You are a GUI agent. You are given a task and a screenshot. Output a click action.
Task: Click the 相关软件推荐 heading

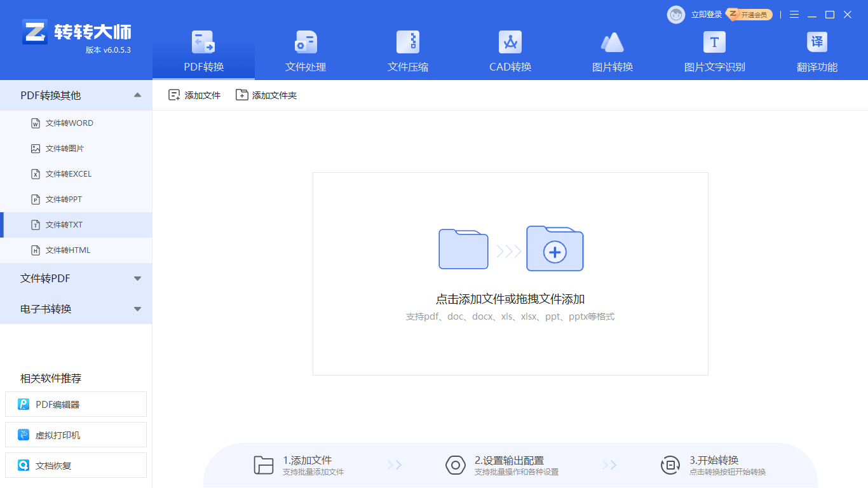pos(51,379)
